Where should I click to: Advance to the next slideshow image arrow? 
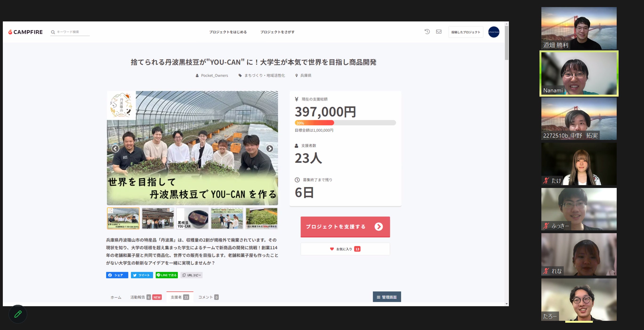pos(270,149)
